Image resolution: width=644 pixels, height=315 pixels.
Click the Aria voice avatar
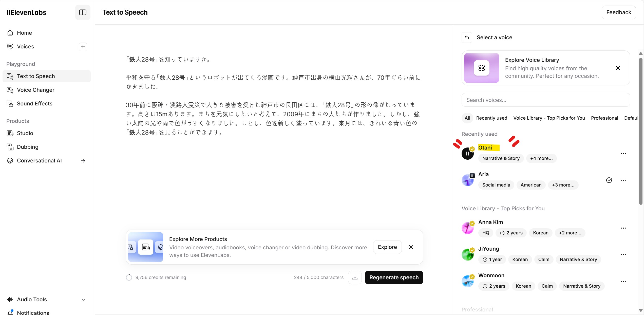(x=467, y=180)
